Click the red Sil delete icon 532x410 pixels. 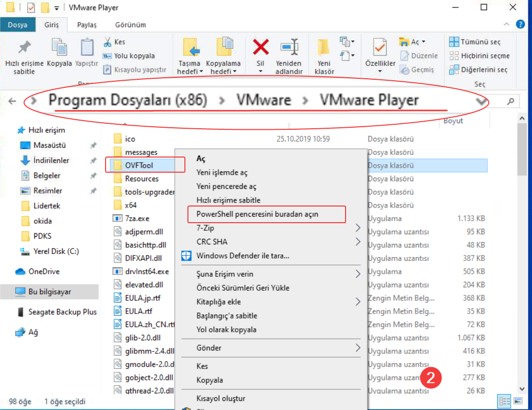click(x=261, y=47)
